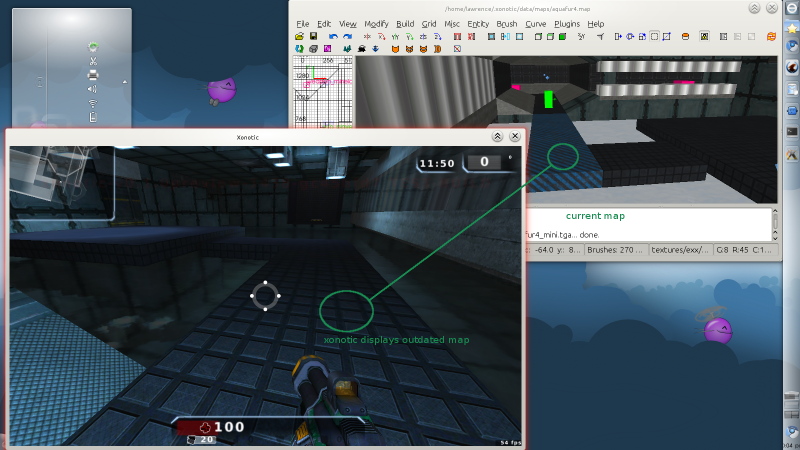Open the View menu
Image resolution: width=800 pixels, height=450 pixels.
click(347, 23)
